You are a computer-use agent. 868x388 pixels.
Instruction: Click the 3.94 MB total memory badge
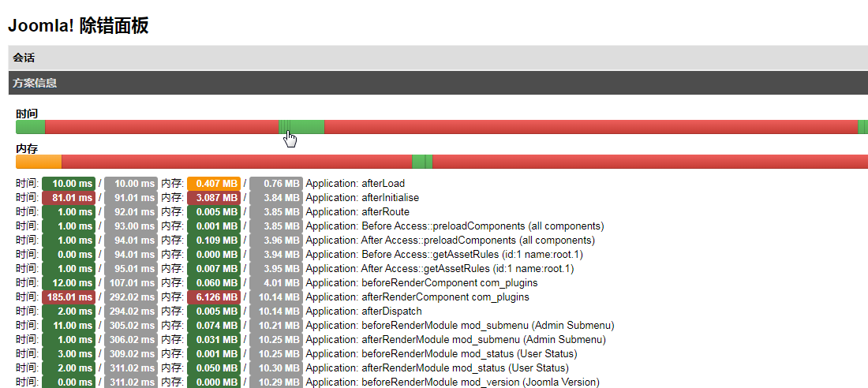pyautogui.click(x=275, y=255)
